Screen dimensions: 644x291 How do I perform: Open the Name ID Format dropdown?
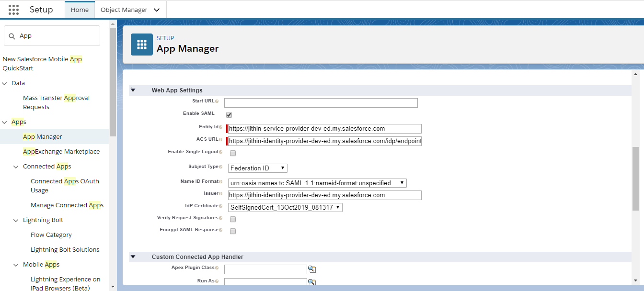pyautogui.click(x=317, y=183)
